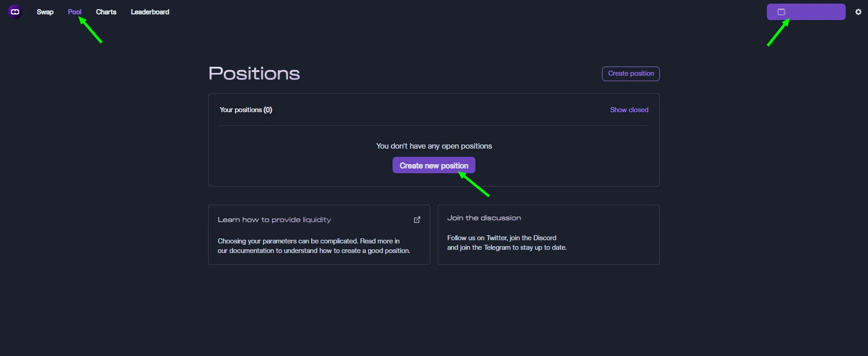Click the Positions page heading
868x356 pixels.
point(254,73)
